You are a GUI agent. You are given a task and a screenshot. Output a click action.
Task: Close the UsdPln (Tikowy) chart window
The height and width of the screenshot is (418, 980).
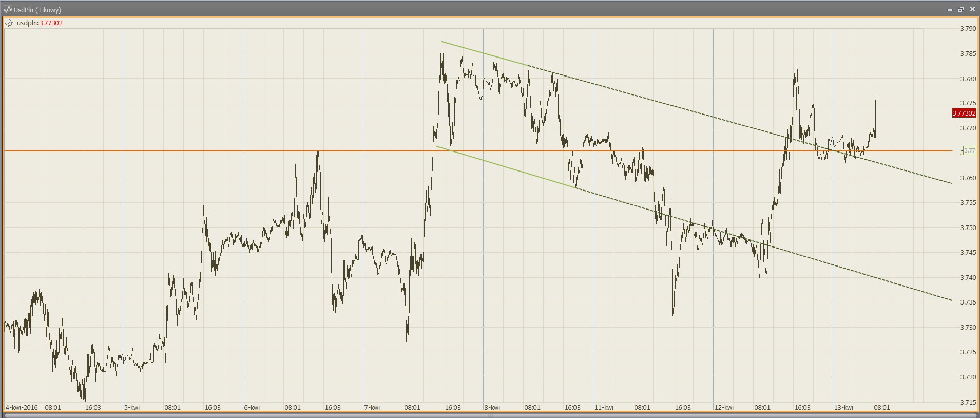coord(972,10)
